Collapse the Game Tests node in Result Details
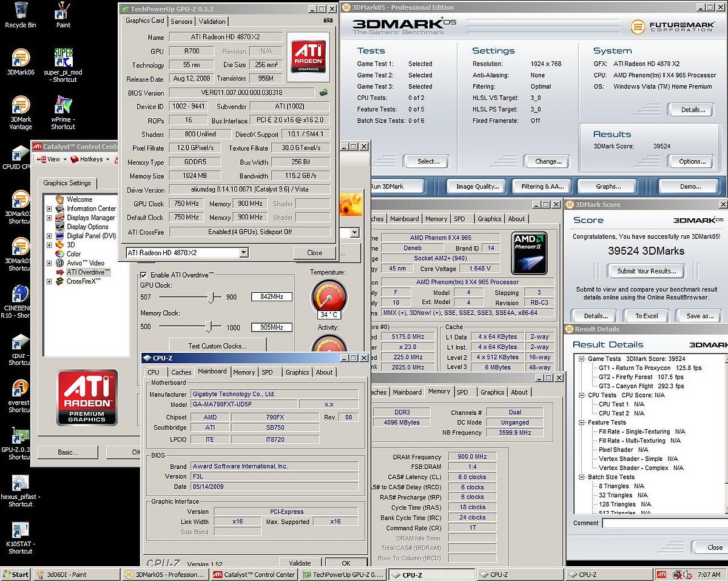The width and height of the screenshot is (728, 582). click(582, 359)
